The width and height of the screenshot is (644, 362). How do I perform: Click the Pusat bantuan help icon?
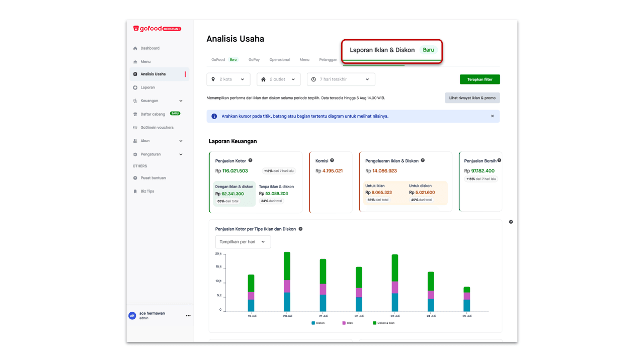pyautogui.click(x=135, y=178)
